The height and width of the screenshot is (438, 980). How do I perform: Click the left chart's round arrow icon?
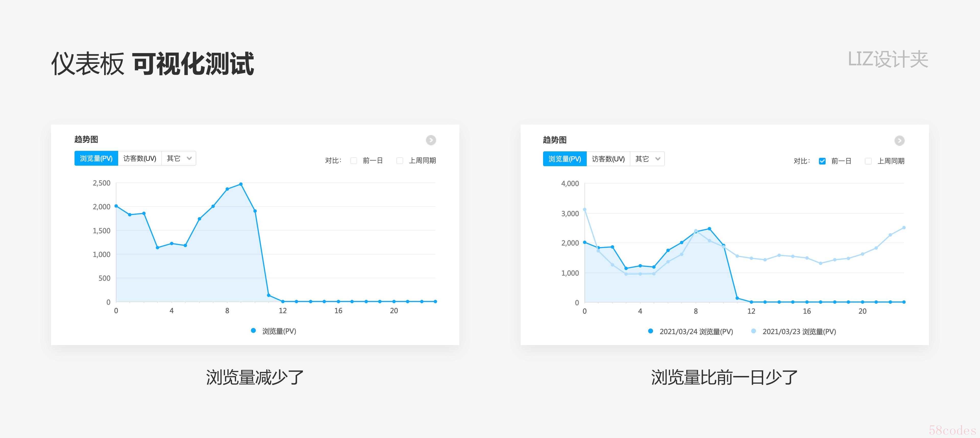[431, 140]
